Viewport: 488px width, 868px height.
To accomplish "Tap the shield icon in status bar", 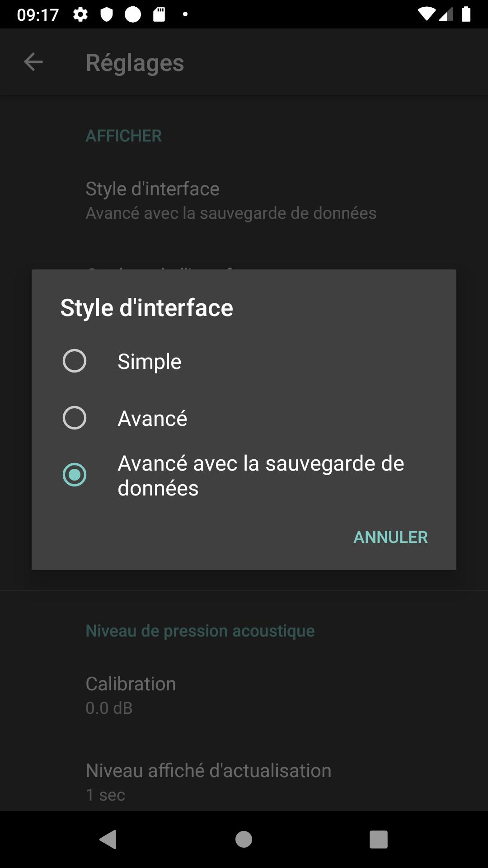I will (x=106, y=14).
